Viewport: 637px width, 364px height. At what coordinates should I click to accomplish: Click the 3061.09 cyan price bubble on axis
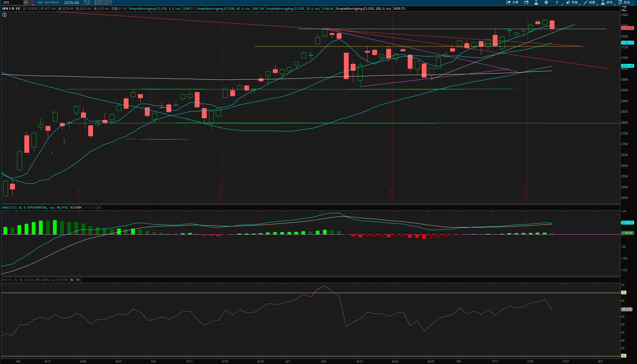click(627, 66)
